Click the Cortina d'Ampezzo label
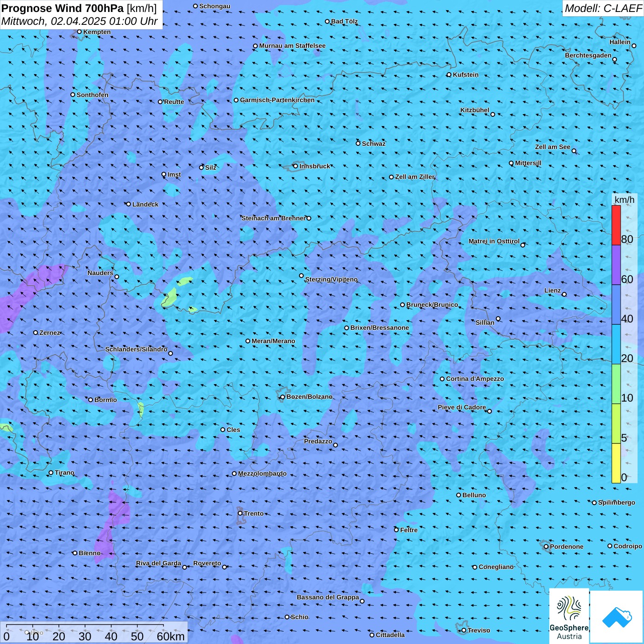This screenshot has width=644, height=644. point(475,379)
